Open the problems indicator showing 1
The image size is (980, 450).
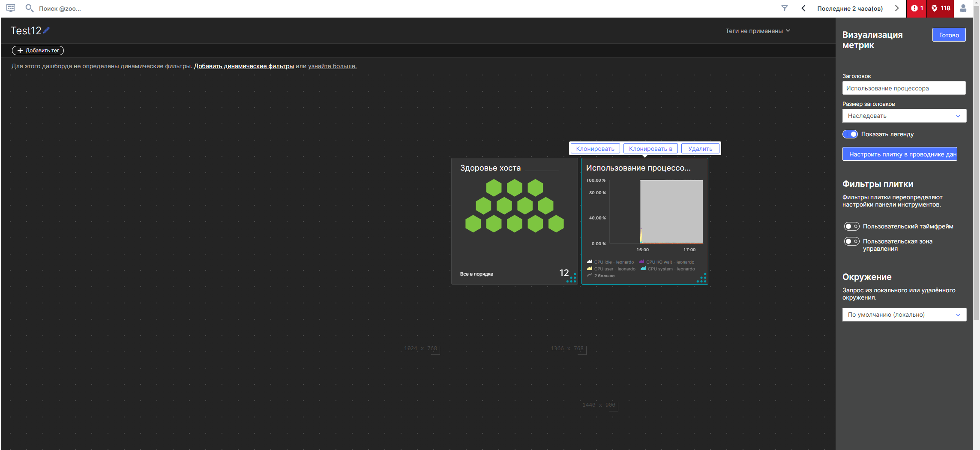tap(917, 8)
